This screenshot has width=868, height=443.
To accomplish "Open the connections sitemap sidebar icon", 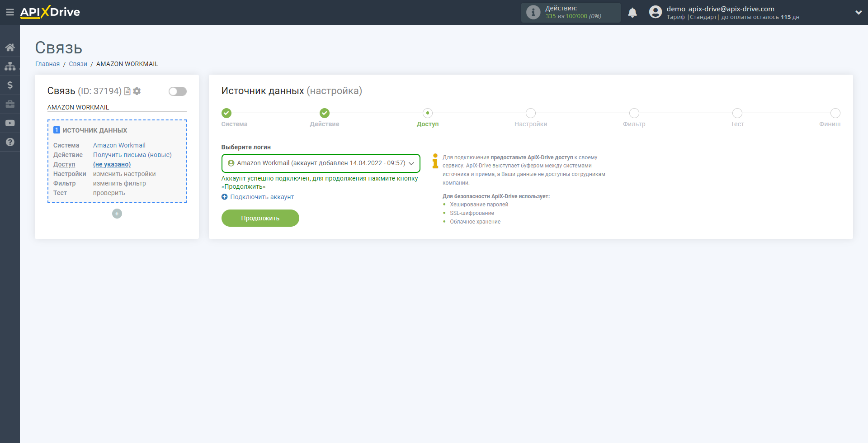I will tap(10, 66).
